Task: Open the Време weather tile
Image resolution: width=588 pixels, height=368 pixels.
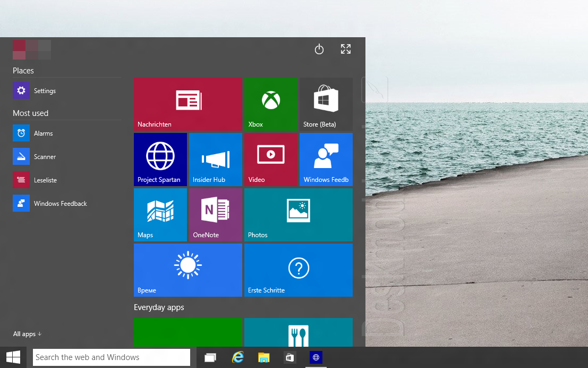Action: tap(188, 270)
